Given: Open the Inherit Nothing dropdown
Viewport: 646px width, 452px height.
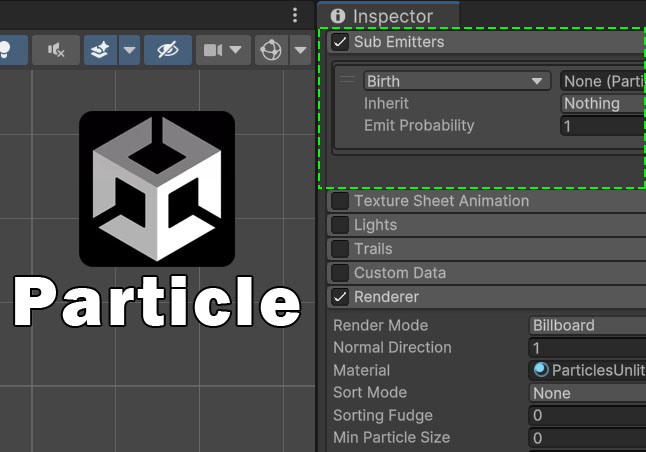Looking at the screenshot, I should click(x=602, y=103).
